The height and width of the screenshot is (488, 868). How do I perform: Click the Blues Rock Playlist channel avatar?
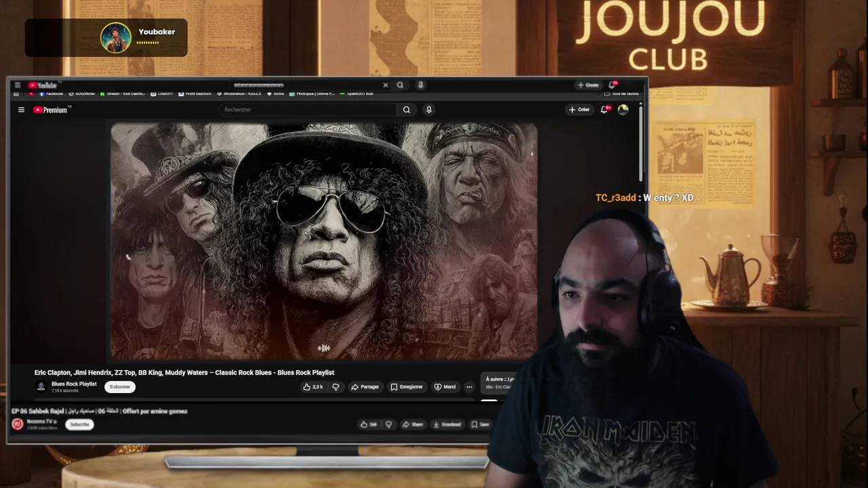pyautogui.click(x=41, y=386)
